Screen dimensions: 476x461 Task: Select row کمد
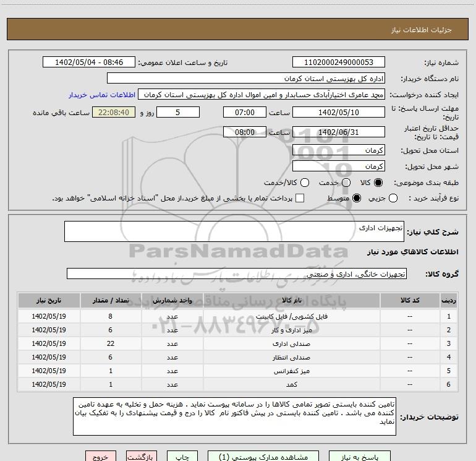coord(238,384)
